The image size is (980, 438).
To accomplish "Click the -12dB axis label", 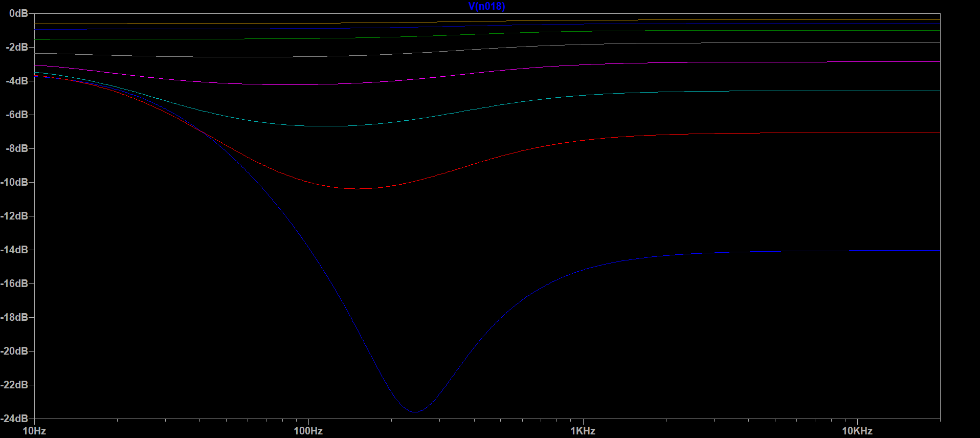I will 14,216.
